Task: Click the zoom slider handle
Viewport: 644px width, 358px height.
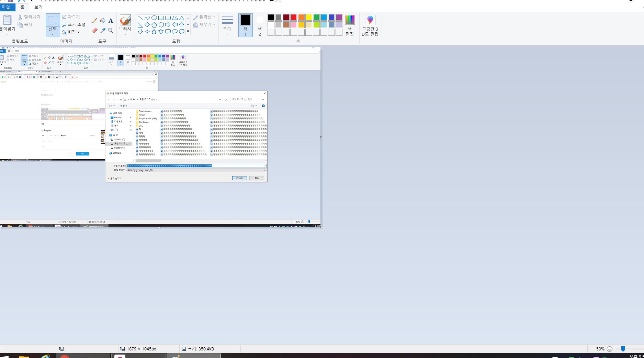Action: [623, 349]
